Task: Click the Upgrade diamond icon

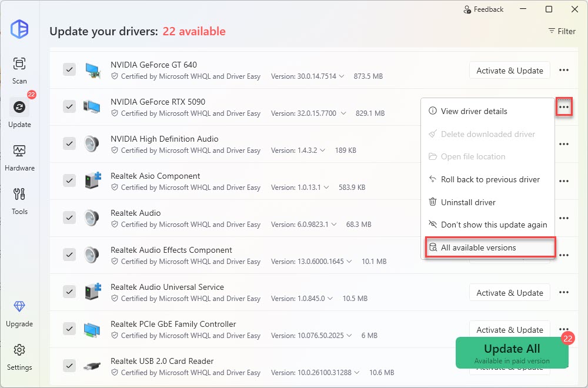Action: click(x=19, y=306)
